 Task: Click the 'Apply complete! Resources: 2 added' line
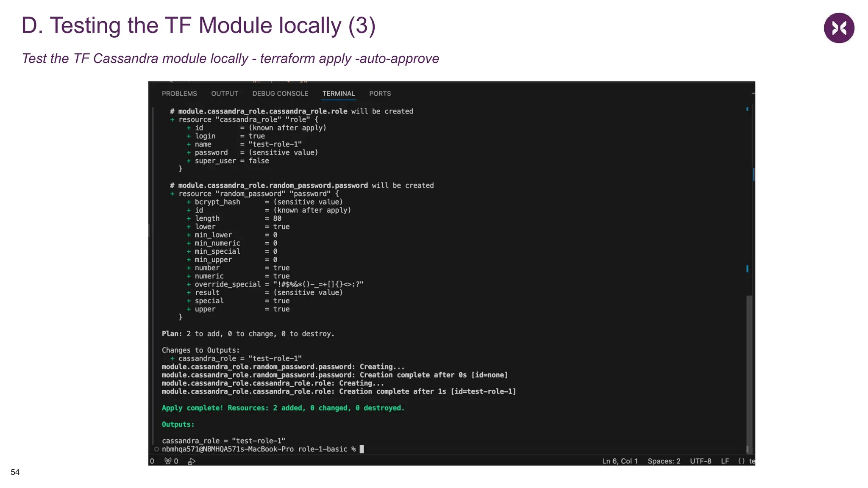283,408
